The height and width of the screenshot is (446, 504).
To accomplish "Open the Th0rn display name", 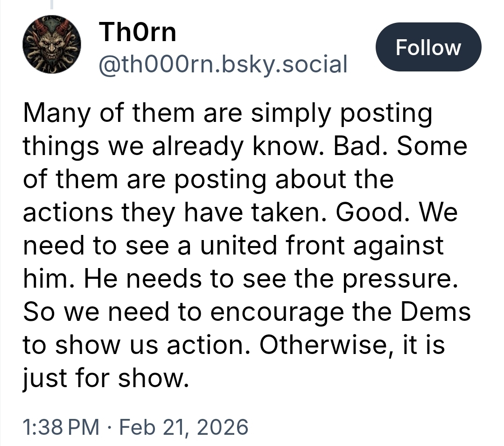I will tap(138, 32).
